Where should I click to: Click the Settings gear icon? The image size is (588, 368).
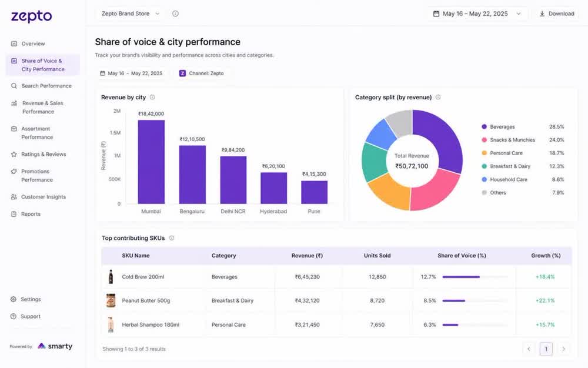[14, 299]
